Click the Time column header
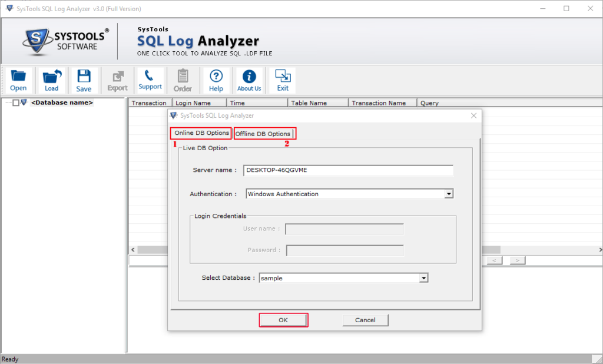Viewport: 603px width, 364px height. click(257, 102)
